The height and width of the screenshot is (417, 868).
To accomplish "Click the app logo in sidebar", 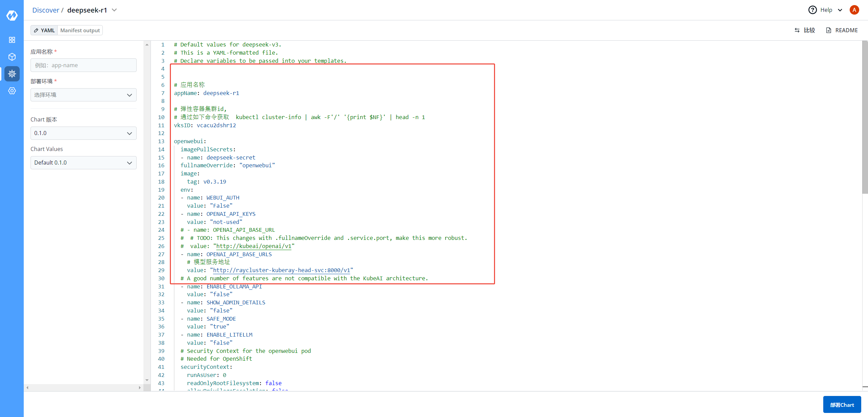I will click(12, 15).
